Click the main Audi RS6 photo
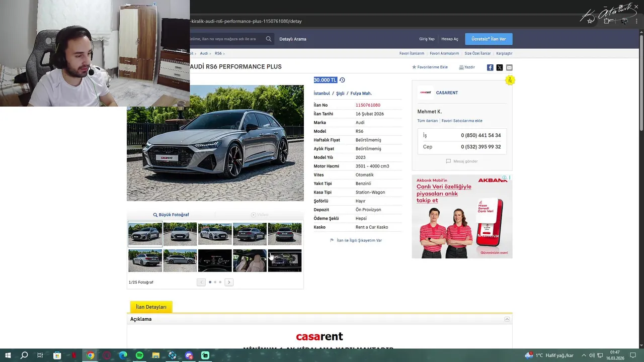644x362 pixels. pos(215,143)
